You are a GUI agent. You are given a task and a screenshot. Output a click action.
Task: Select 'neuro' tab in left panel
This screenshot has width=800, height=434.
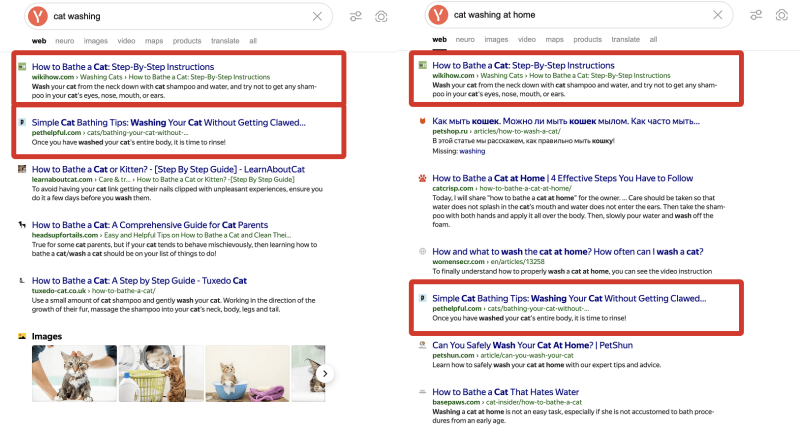coord(65,41)
